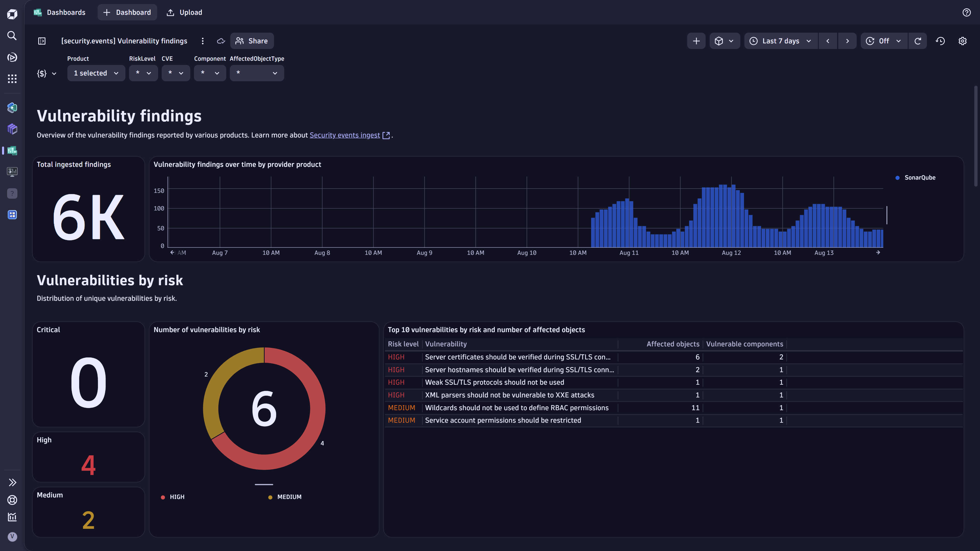This screenshot has width=980, height=551.
Task: Open the app launcher grid icon
Action: 12,79
